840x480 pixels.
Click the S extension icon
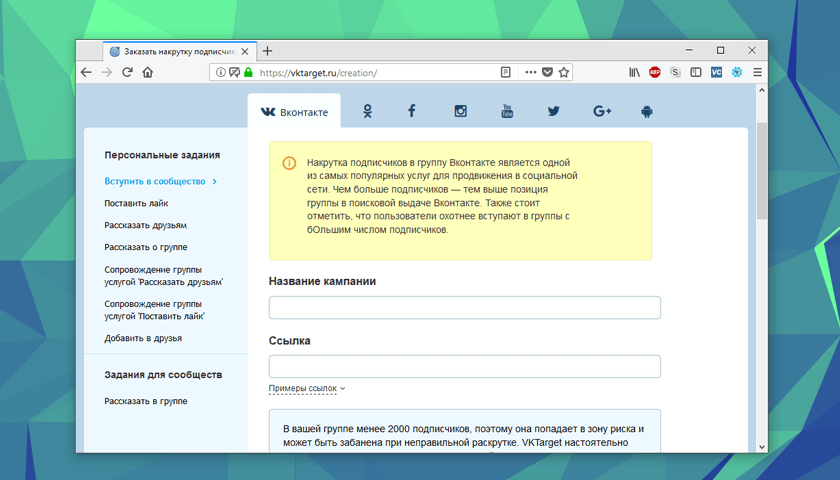click(676, 72)
